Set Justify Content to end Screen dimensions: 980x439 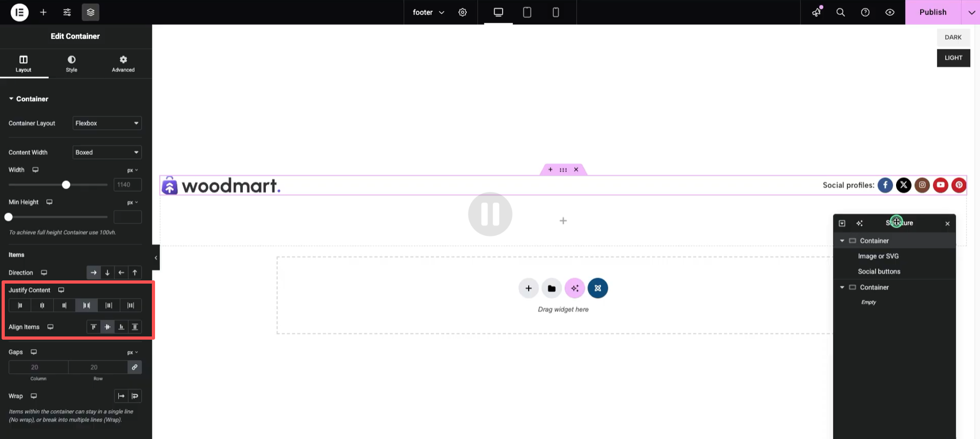(x=64, y=305)
